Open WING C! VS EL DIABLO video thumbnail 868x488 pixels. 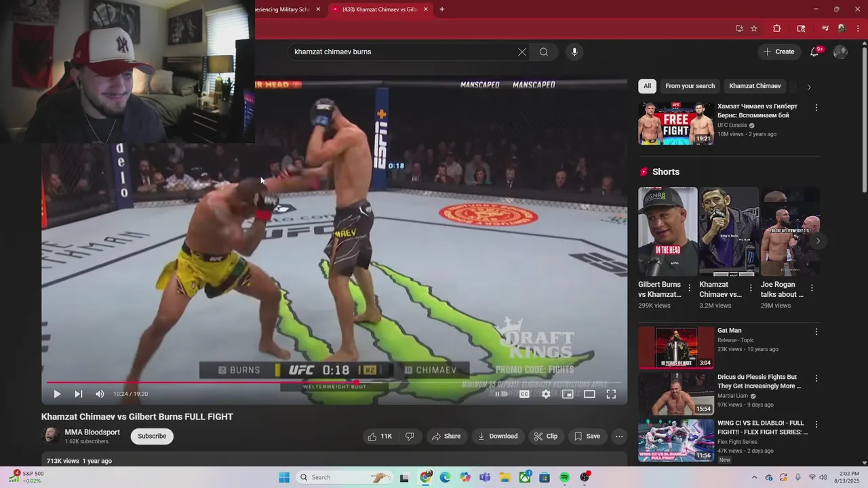675,440
